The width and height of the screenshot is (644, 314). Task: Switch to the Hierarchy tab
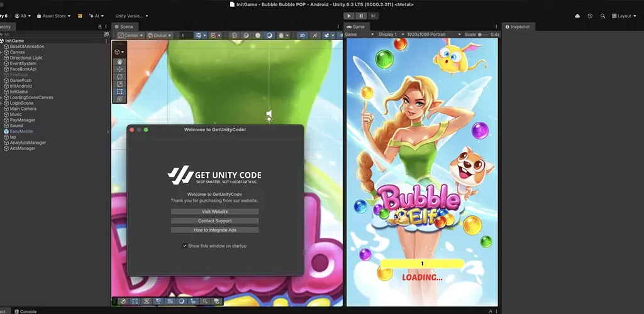(x=8, y=26)
